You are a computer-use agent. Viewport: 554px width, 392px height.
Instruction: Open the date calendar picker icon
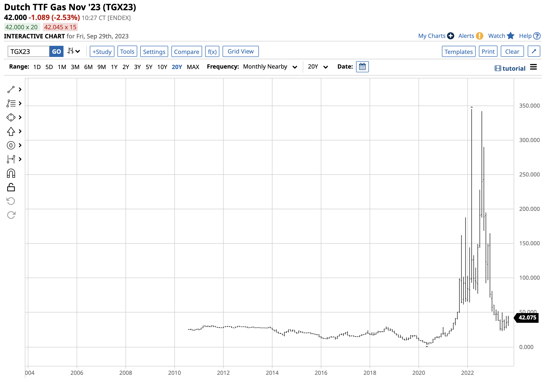[x=362, y=67]
